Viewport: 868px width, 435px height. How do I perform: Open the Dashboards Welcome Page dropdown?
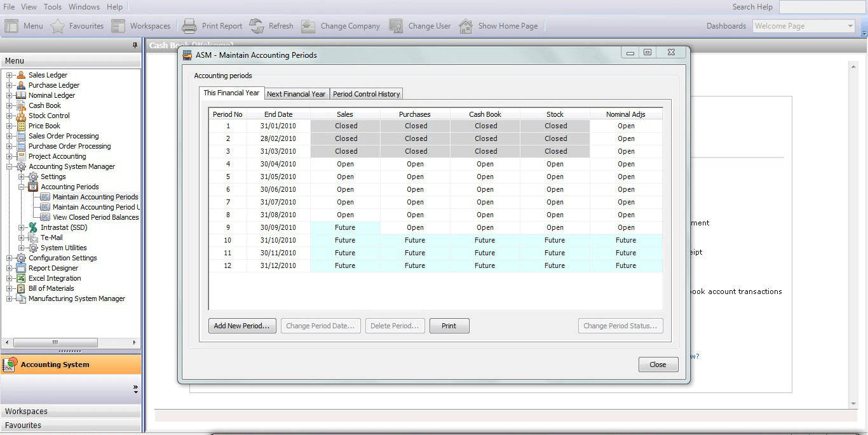click(850, 26)
